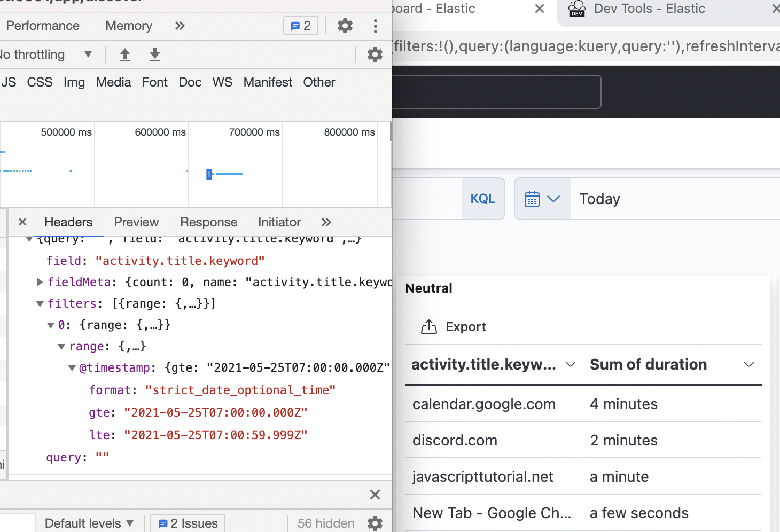Click the 4 minutes duration cell

[x=623, y=404]
